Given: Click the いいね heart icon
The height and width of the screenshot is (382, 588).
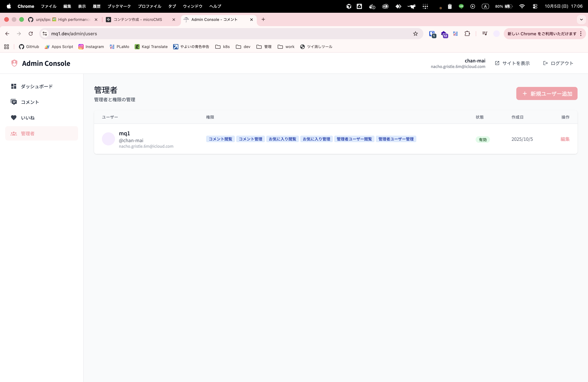Looking at the screenshot, I should click(14, 118).
